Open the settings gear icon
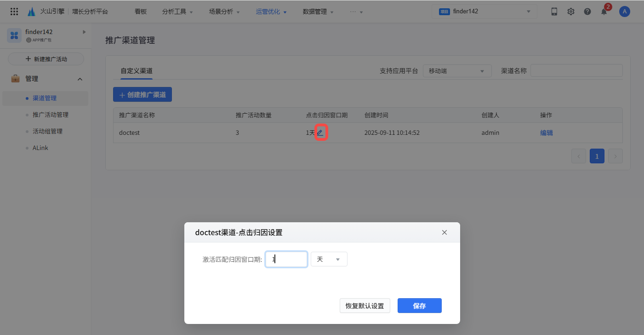644x335 pixels. coord(571,12)
